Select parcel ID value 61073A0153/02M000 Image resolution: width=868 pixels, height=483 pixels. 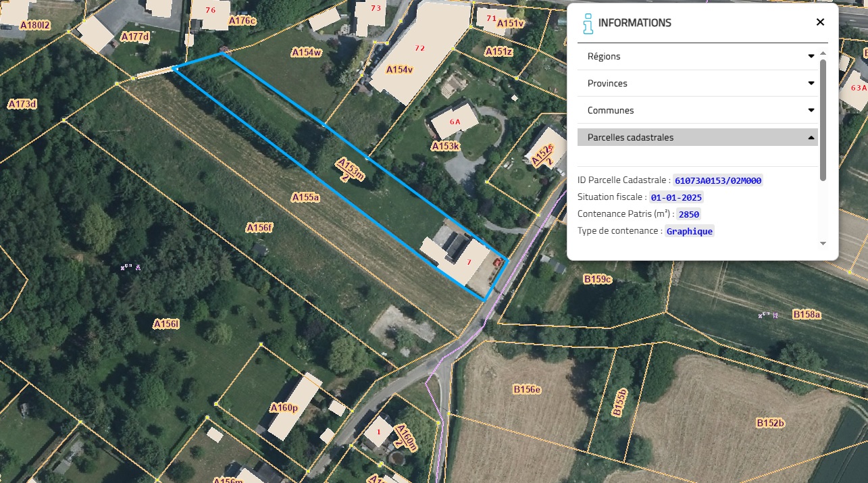pos(719,180)
